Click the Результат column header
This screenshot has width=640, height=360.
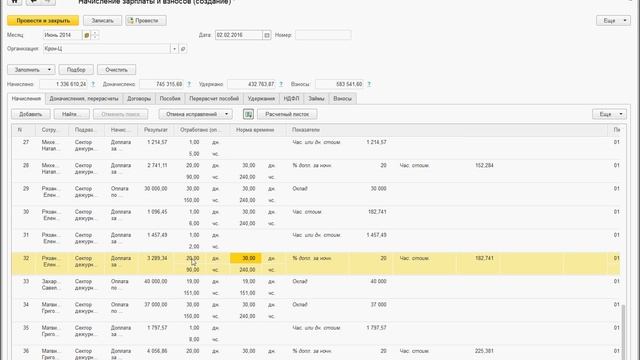[156, 130]
